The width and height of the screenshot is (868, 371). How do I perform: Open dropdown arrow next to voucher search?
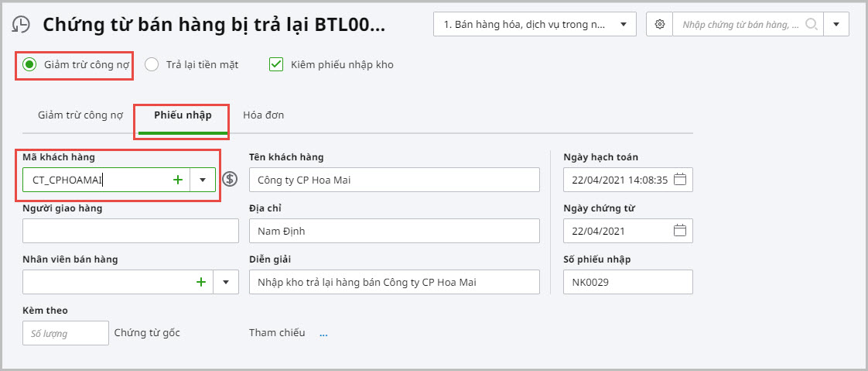[x=836, y=24]
